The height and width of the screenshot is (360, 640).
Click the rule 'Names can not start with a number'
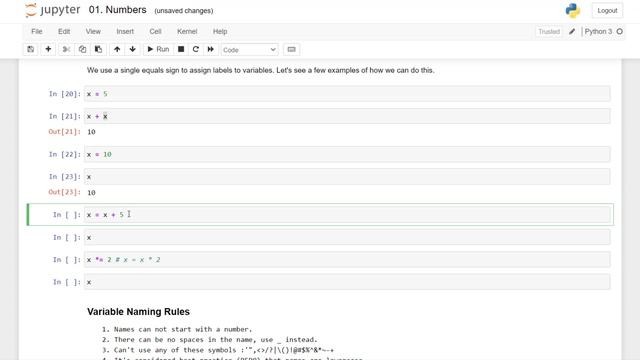click(x=183, y=329)
